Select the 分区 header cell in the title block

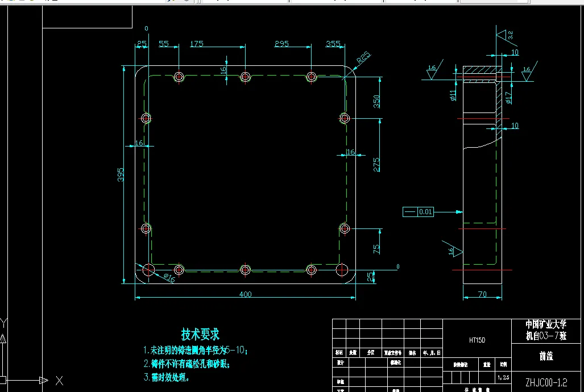(371, 353)
